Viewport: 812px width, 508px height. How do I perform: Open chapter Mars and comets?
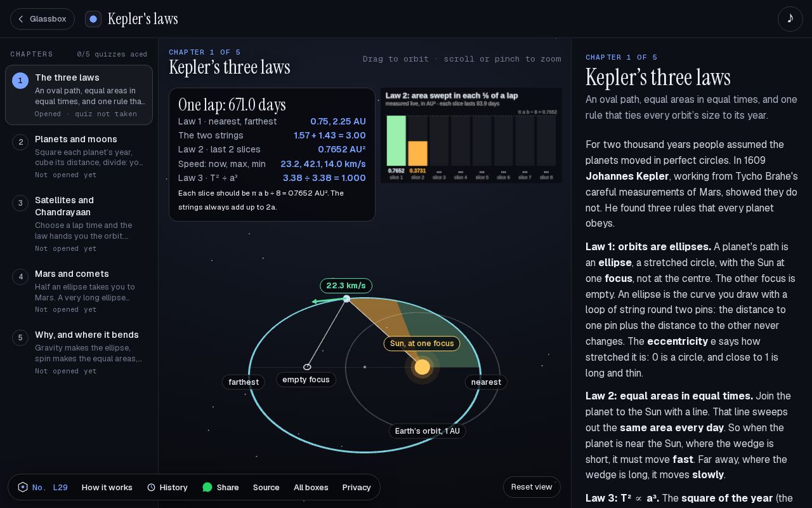click(x=79, y=291)
